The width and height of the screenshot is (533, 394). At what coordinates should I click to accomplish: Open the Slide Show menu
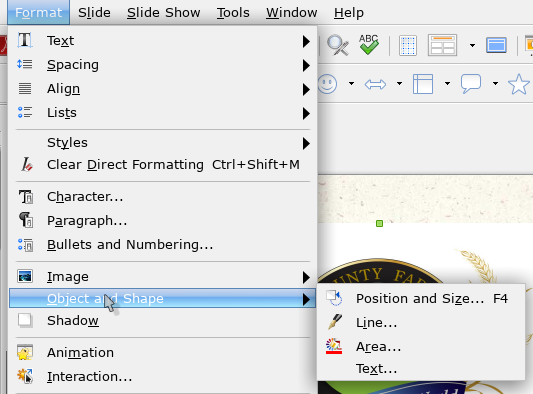(x=164, y=13)
